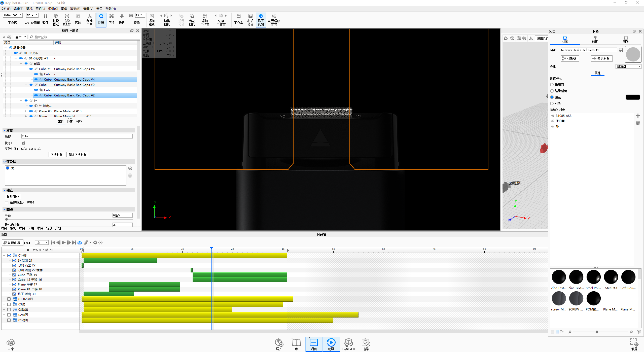Click the 链接材质 button
Image resolution: width=644 pixels, height=352 pixels.
56,155
